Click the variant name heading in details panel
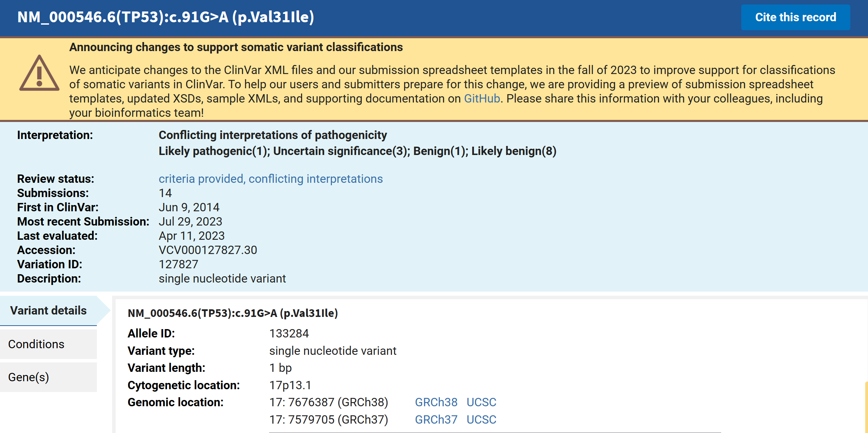 click(x=233, y=313)
